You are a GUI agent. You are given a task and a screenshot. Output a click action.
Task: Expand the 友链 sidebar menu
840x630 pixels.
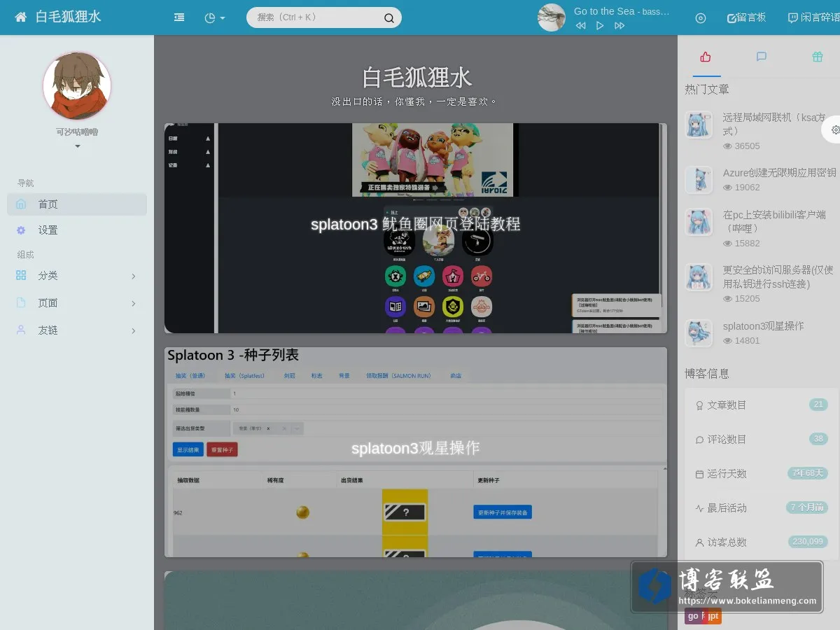[x=77, y=330]
